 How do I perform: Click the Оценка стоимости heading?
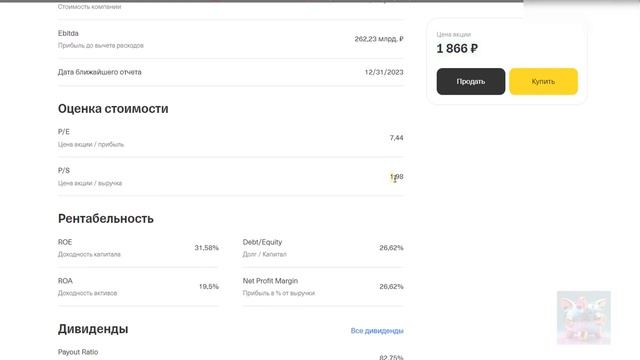pyautogui.click(x=113, y=109)
